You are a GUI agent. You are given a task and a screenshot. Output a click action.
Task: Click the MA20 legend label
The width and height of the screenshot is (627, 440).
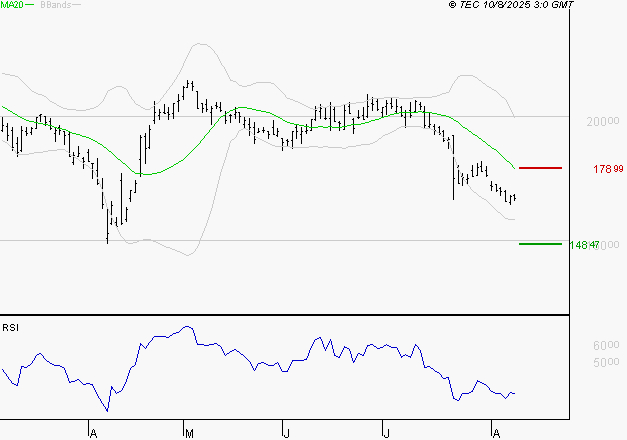12,5
